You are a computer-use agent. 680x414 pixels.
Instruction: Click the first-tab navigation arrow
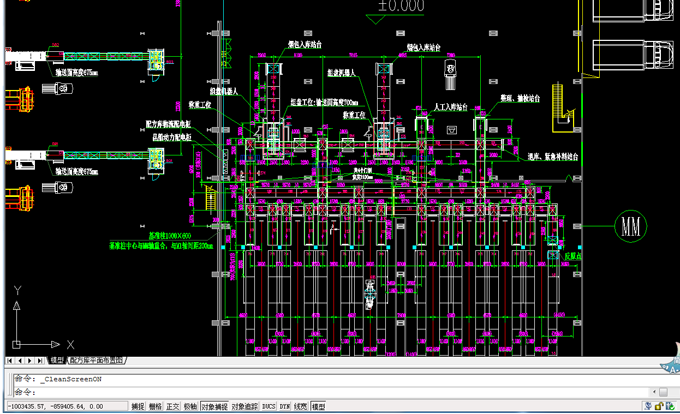click(9, 360)
